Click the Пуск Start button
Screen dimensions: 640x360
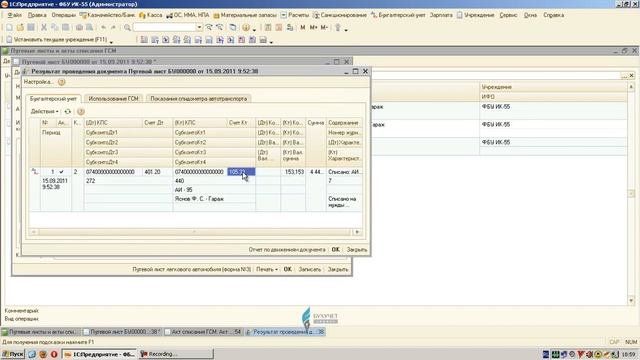click(13, 354)
